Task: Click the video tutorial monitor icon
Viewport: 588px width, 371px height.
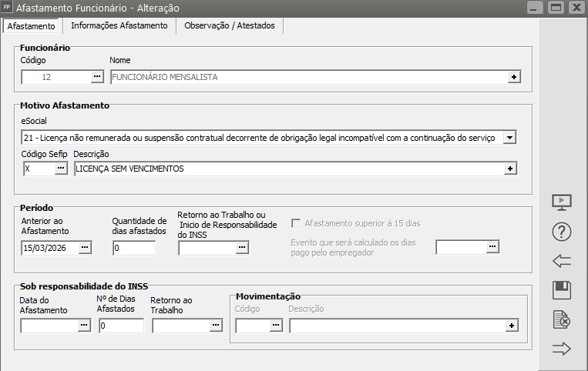Action: [x=563, y=202]
